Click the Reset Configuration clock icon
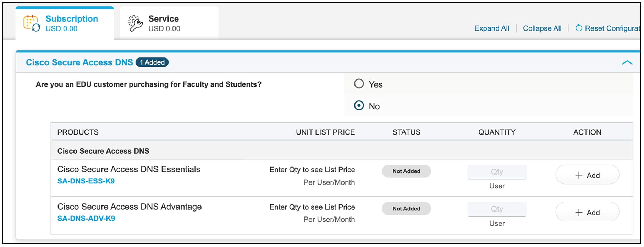This screenshot has width=644, height=247. [x=578, y=28]
